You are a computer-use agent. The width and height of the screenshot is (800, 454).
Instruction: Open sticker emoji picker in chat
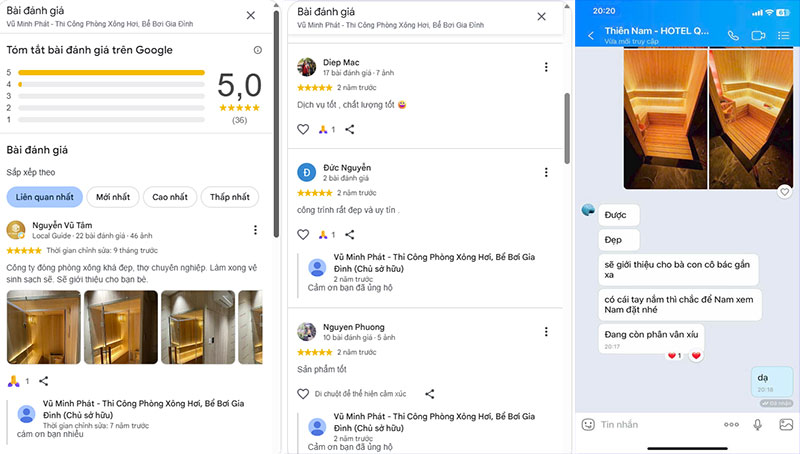[x=588, y=424]
